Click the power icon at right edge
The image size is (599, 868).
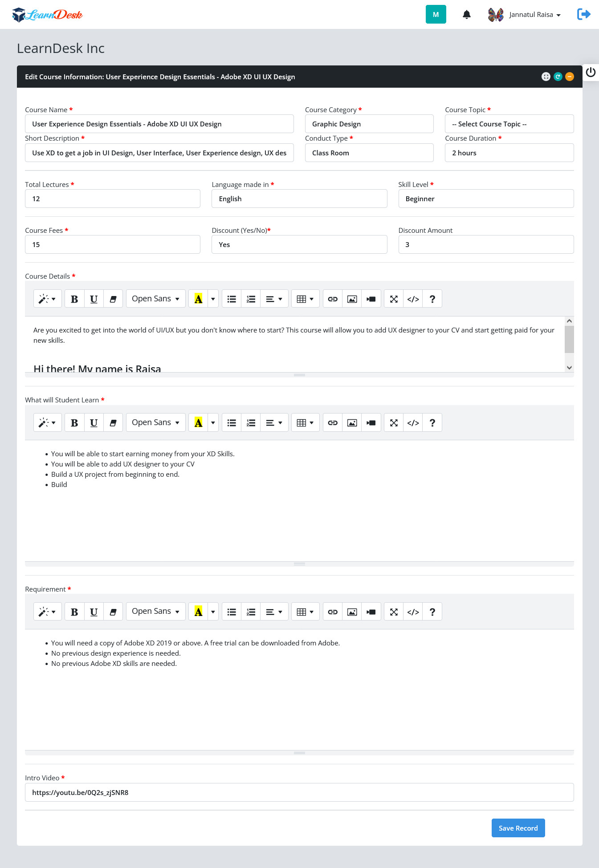click(x=591, y=72)
